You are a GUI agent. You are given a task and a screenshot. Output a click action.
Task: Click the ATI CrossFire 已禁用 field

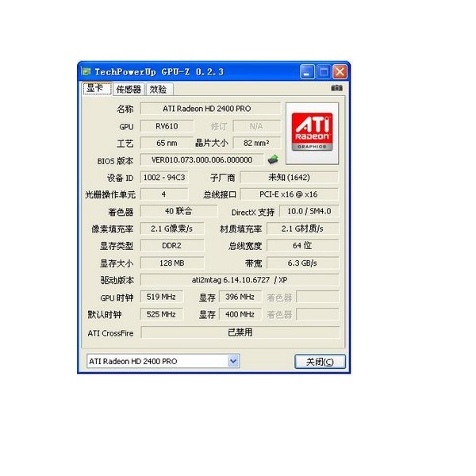[240, 332]
